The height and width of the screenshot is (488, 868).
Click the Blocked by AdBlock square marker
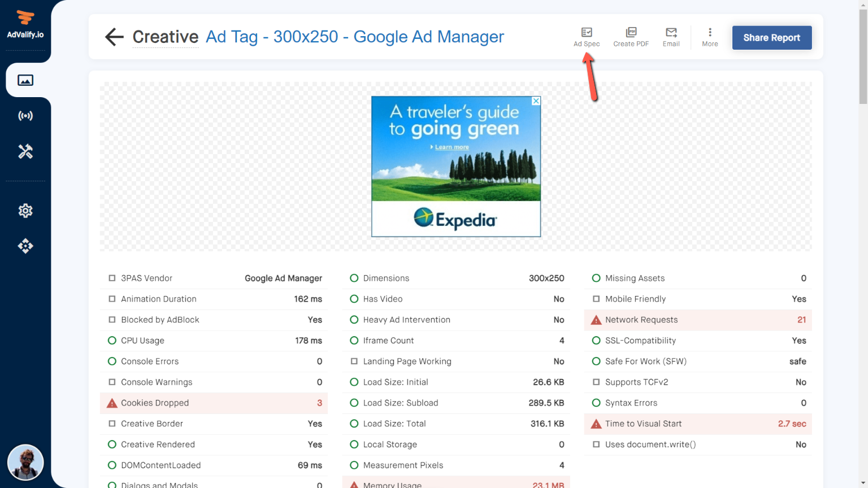(x=112, y=320)
